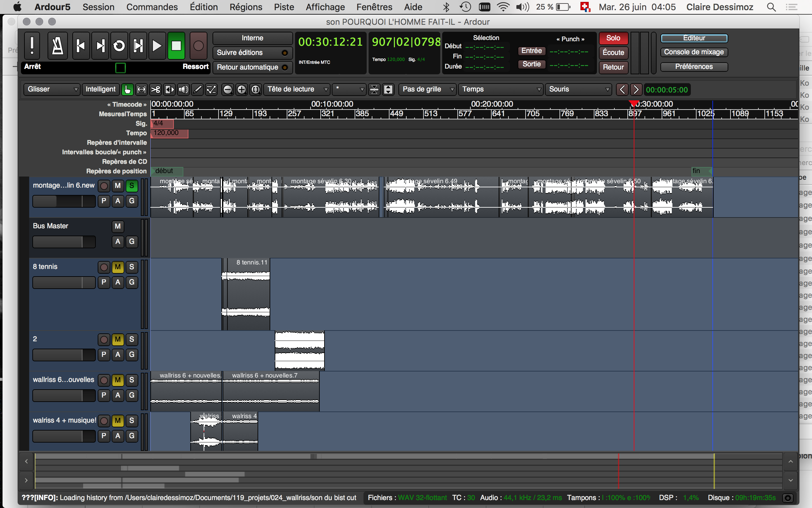This screenshot has width=812, height=508.
Task: Select the Cut (scissors) tool
Action: coord(155,89)
